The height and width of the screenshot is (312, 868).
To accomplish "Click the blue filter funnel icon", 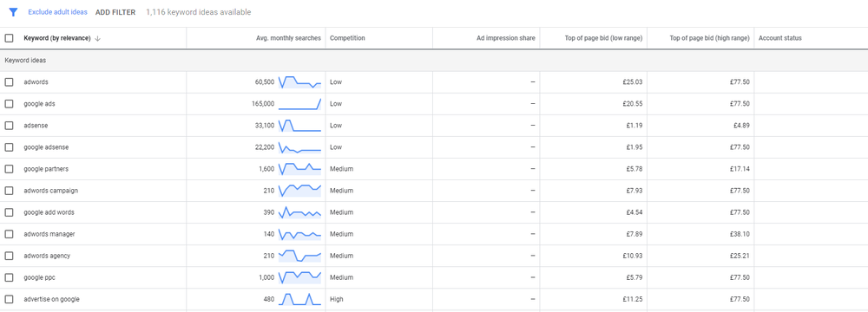I will [x=13, y=12].
